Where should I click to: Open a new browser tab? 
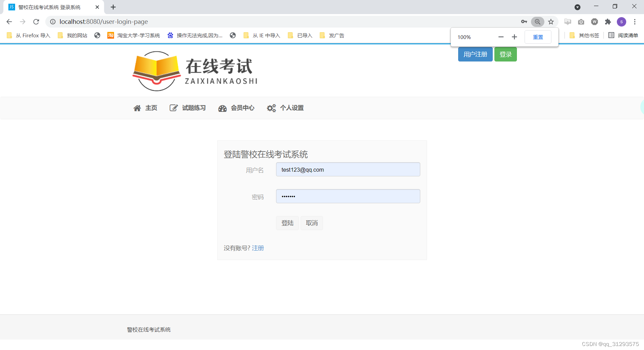point(113,7)
